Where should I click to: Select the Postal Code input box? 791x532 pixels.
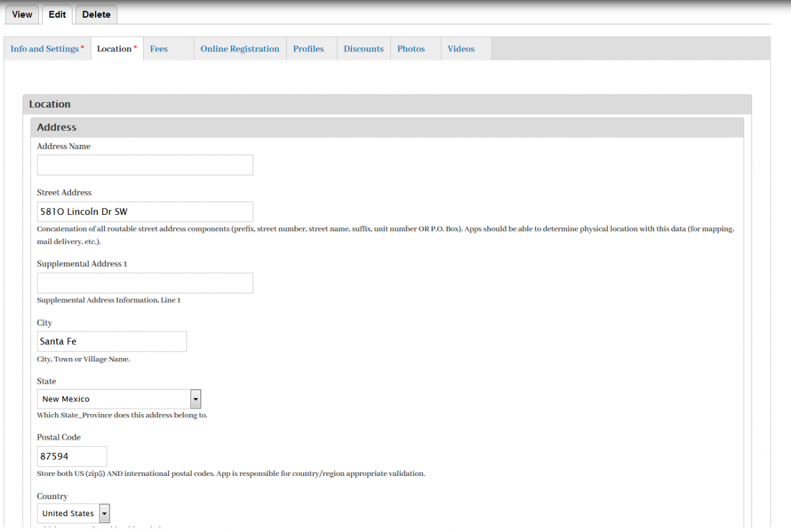[x=72, y=456]
